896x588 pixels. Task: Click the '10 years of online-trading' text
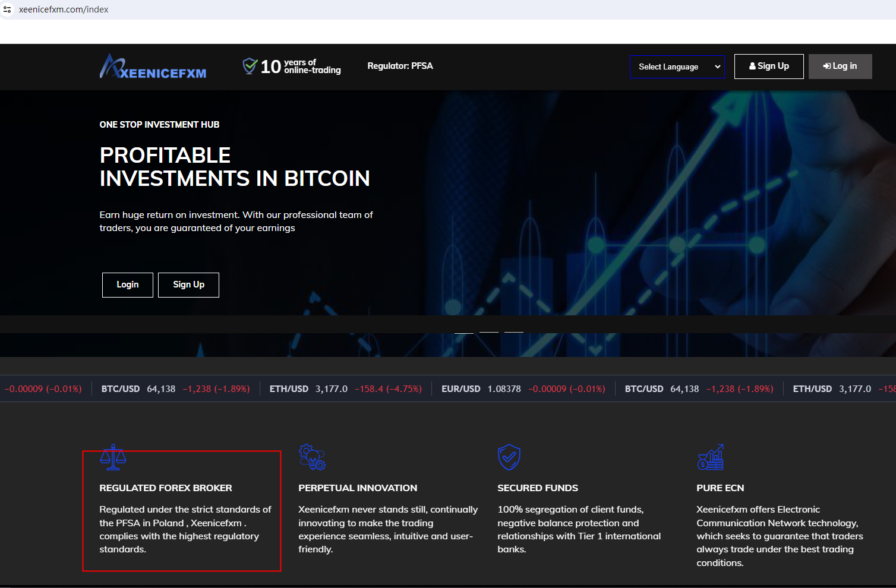point(301,67)
